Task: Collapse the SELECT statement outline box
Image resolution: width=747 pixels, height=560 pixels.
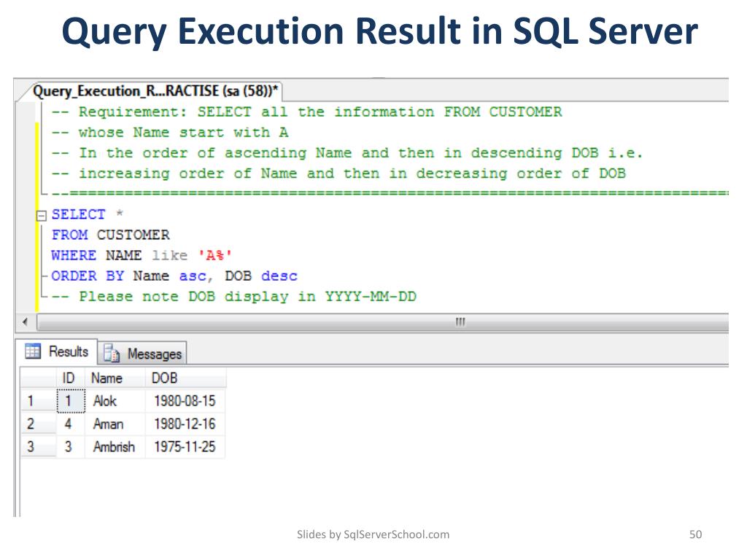Action: (x=42, y=216)
